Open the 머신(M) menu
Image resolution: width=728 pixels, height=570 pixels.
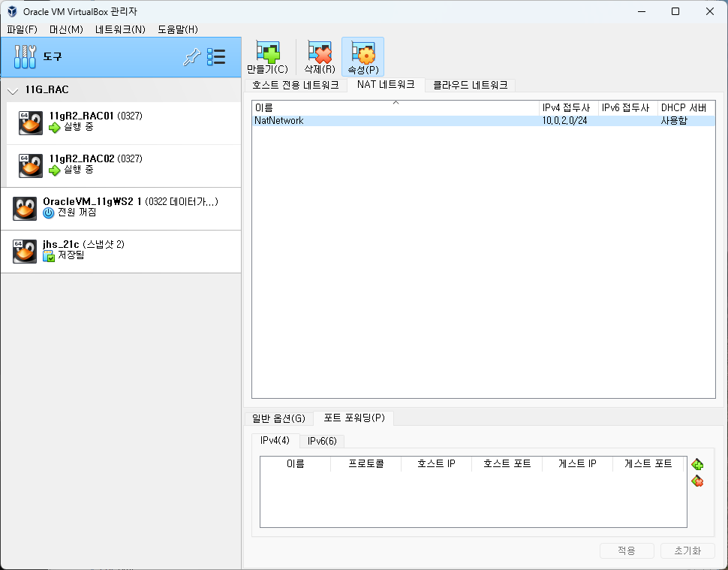[66, 30]
